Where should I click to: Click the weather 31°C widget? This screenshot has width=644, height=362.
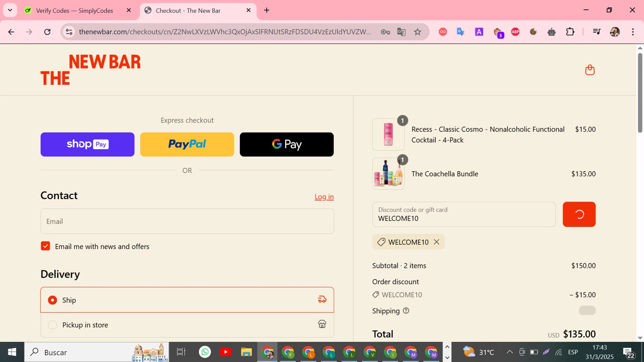click(x=479, y=352)
